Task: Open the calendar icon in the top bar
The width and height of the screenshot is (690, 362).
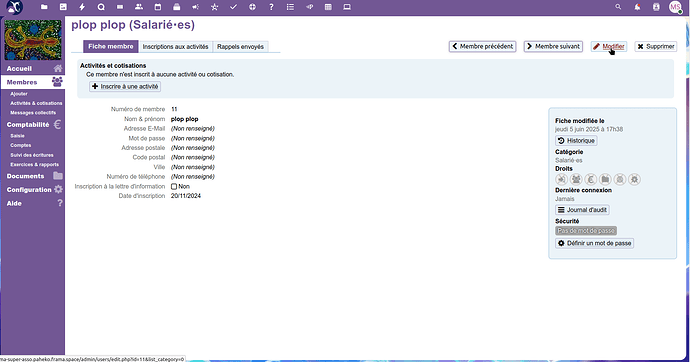Action: point(158,7)
